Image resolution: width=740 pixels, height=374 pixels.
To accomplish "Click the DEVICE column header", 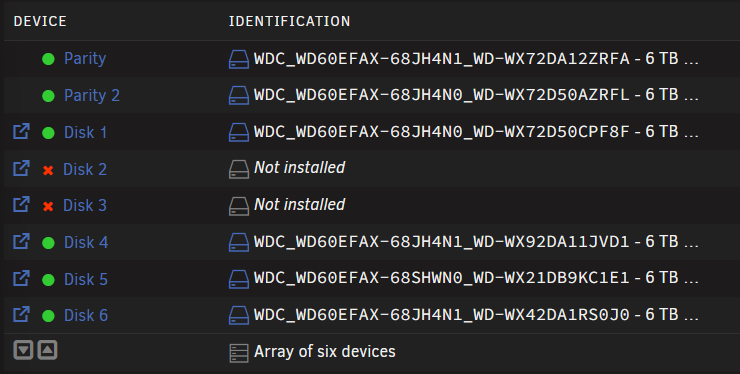I will click(x=40, y=21).
